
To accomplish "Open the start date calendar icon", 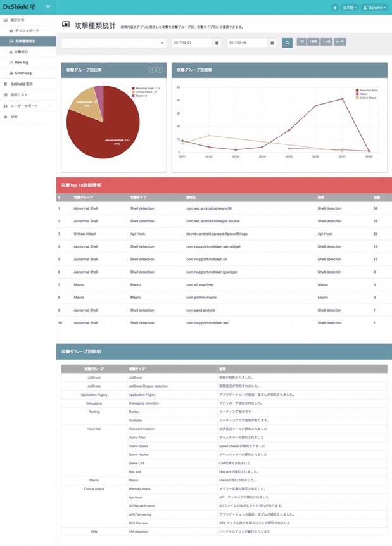I will 217,42.
